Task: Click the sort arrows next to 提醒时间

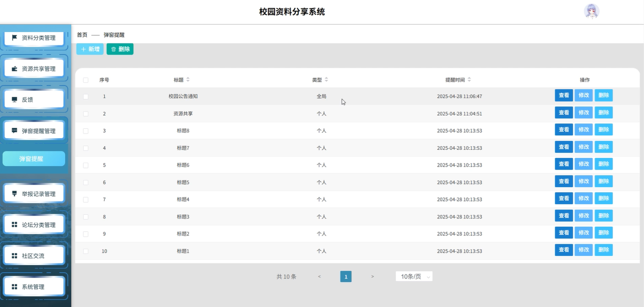Action: (469, 80)
